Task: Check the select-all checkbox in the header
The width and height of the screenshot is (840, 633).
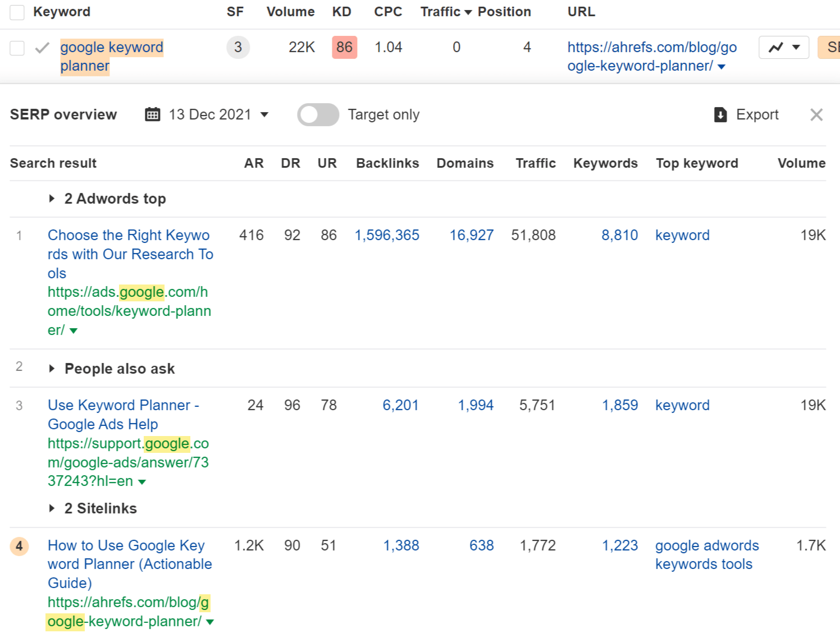Action: (x=16, y=11)
